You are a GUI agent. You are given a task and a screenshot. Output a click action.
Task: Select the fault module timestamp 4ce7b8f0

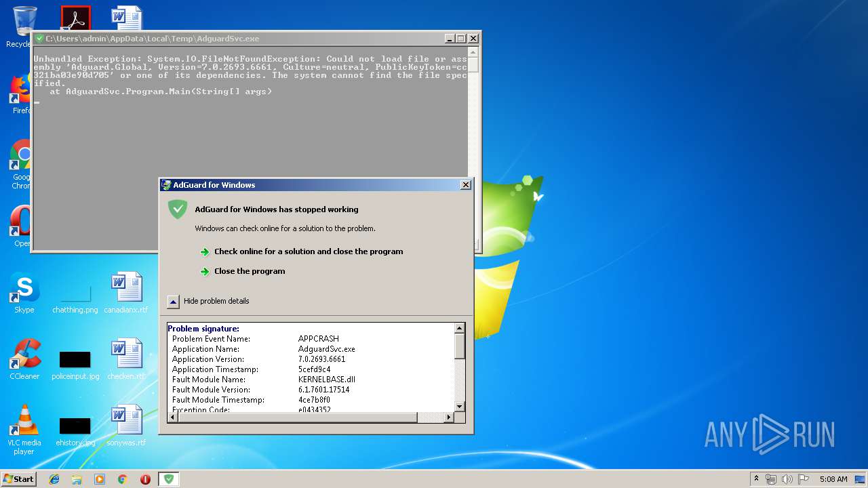315,400
